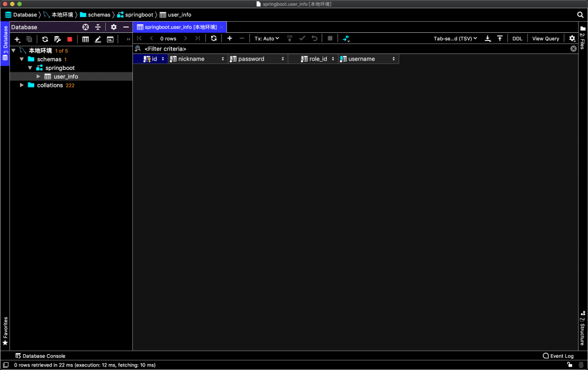Viewport: 588px width, 370px height.
Task: Open the Tx: Auto transaction dropdown
Action: click(266, 39)
